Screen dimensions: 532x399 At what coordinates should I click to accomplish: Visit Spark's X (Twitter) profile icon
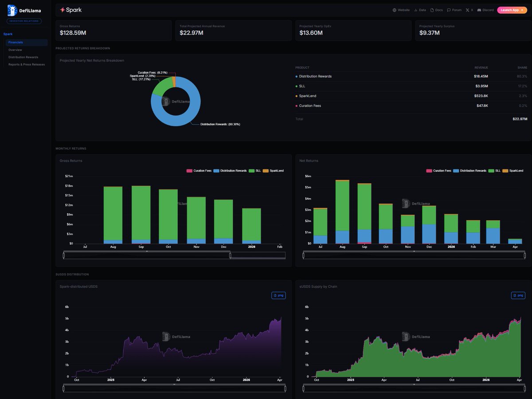(467, 10)
